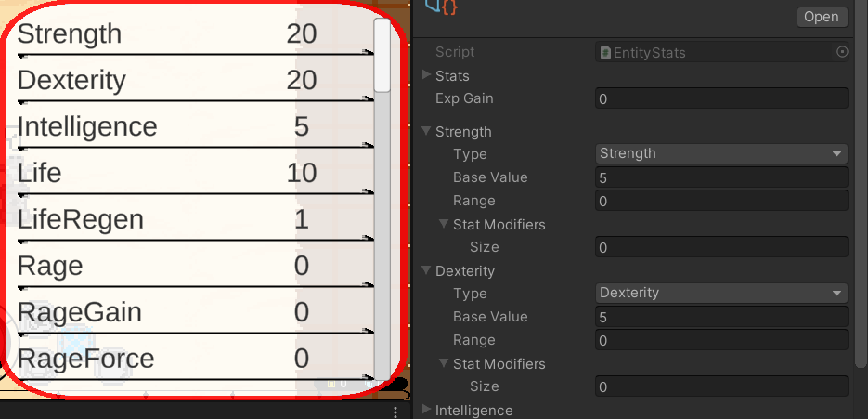Edit the Strength Base Value field
Screen dimensions: 868x419
tap(721, 177)
